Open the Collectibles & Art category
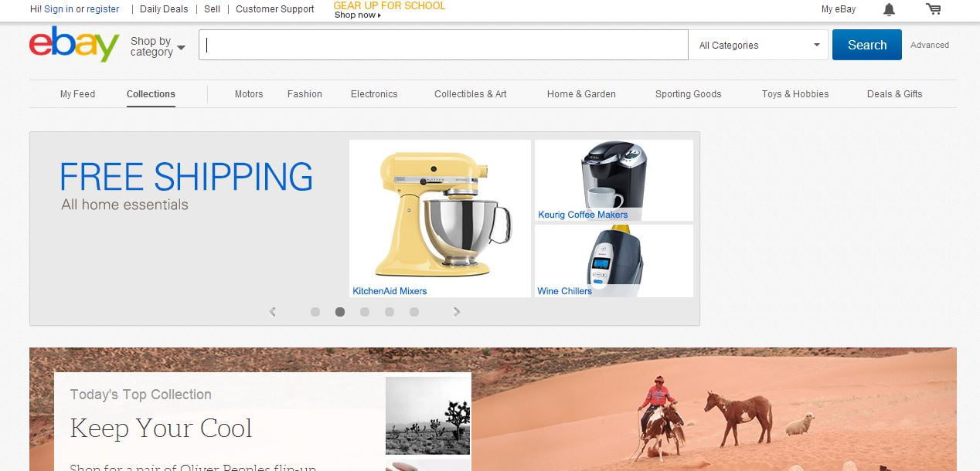Screen dimensions: 980x471 [x=471, y=94]
